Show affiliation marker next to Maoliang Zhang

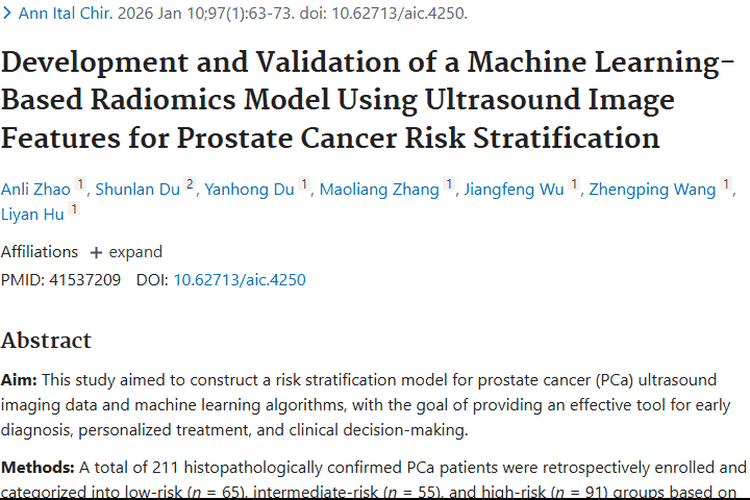click(450, 185)
